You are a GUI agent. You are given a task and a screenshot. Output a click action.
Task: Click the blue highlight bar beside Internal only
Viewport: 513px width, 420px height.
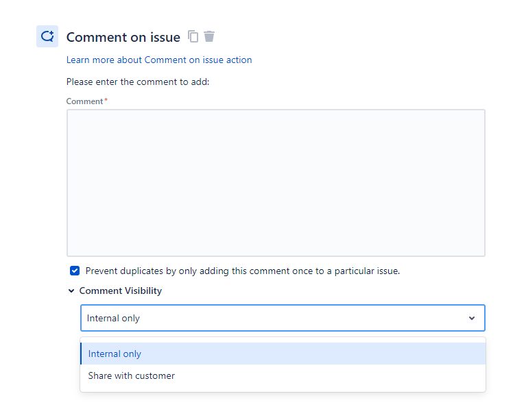click(81, 354)
